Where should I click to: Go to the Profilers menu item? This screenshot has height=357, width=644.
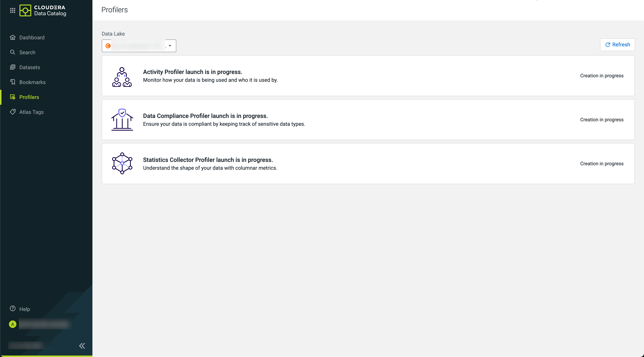[29, 97]
